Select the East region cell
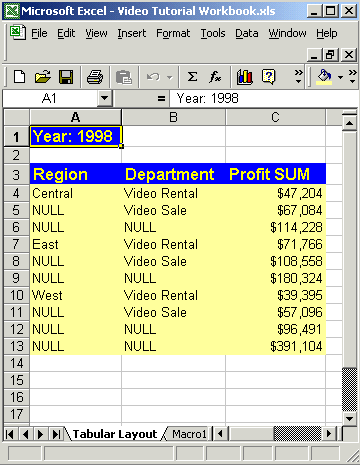360x465 pixels. pyautogui.click(x=76, y=244)
